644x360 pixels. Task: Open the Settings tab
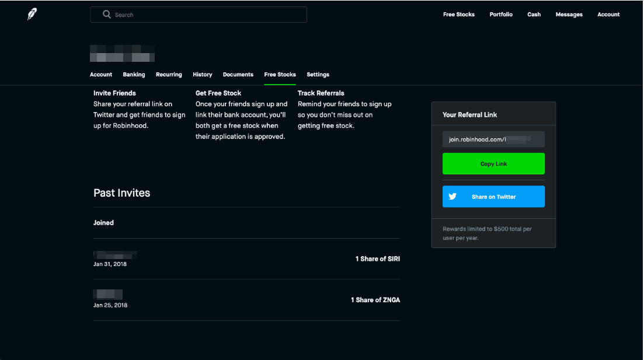click(318, 75)
